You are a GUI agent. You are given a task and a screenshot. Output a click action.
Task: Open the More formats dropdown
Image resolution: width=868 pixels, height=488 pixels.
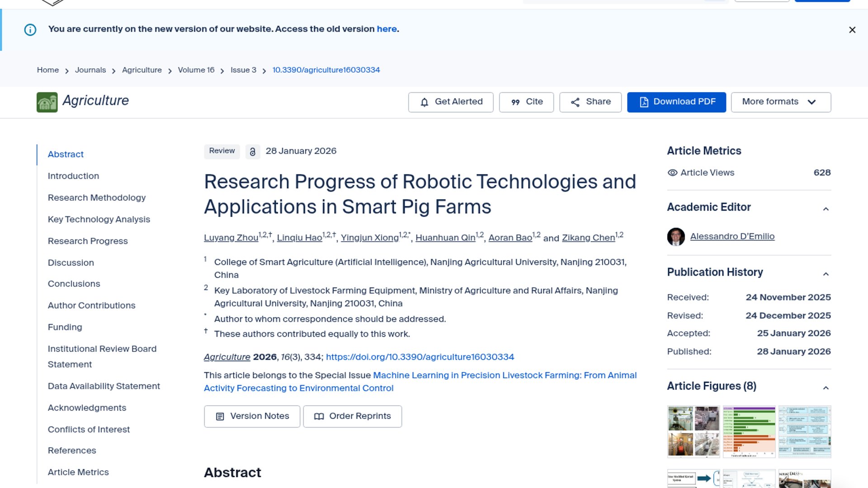781,102
